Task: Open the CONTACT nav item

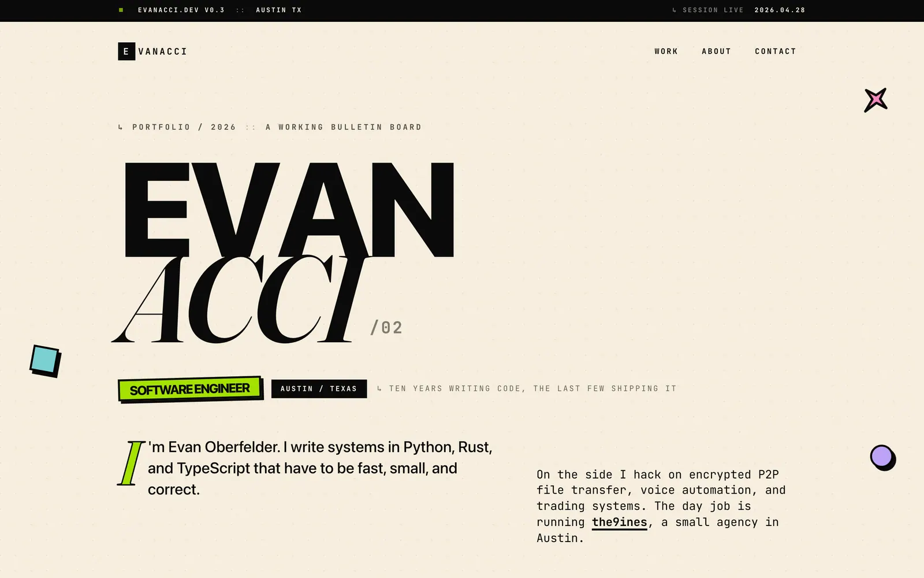Action: (x=775, y=51)
